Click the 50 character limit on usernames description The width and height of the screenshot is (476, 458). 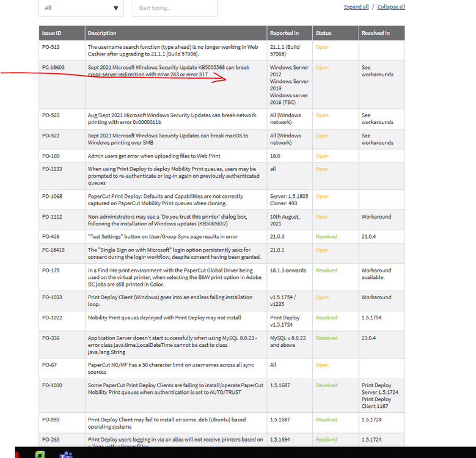tap(171, 368)
